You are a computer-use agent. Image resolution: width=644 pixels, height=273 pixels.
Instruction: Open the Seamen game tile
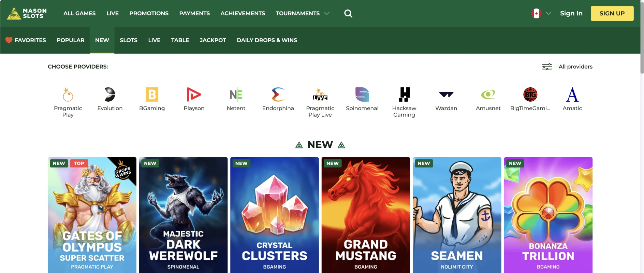tap(457, 215)
